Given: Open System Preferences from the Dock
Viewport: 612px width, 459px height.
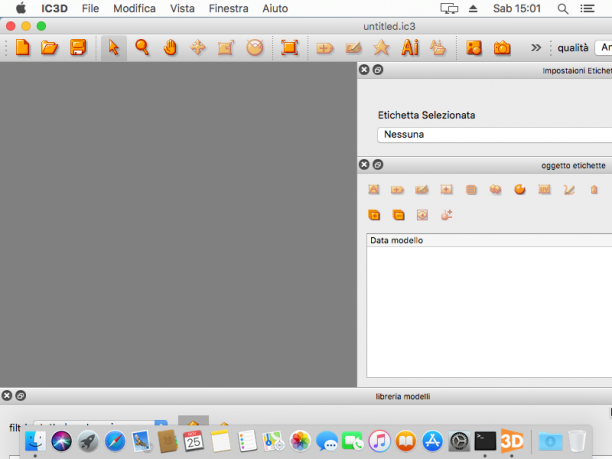Looking at the screenshot, I should click(459, 441).
